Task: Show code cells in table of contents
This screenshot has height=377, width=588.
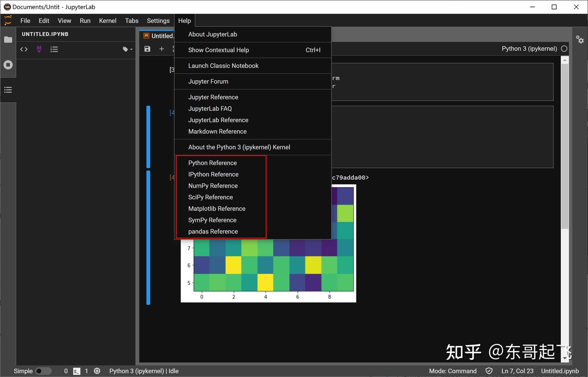Action: [x=24, y=49]
